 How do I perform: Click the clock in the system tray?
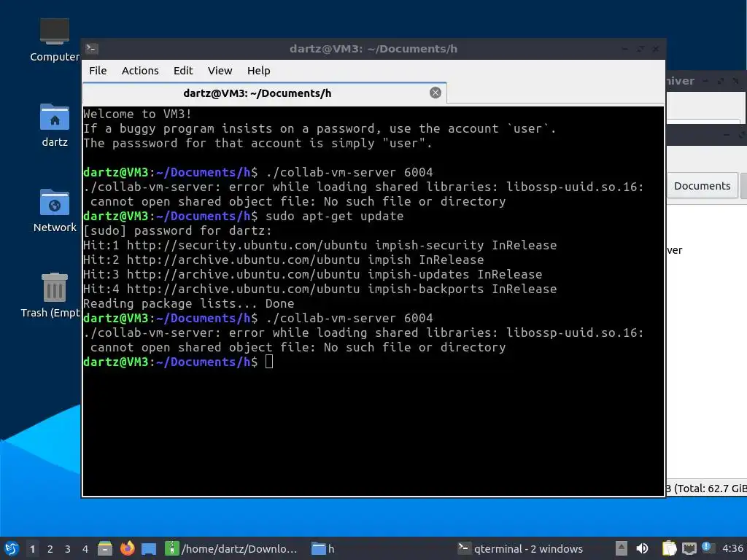(732, 548)
